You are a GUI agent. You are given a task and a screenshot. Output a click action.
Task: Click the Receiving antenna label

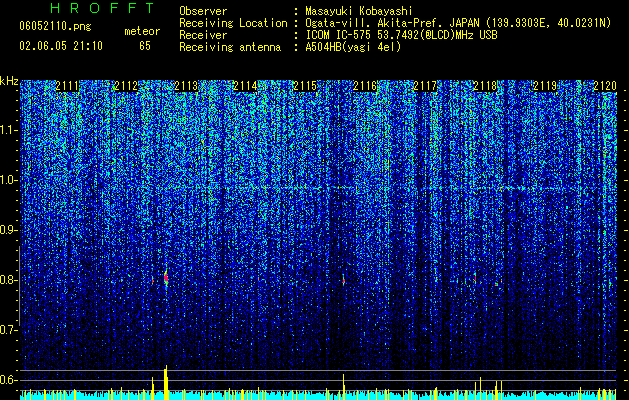pyautogui.click(x=230, y=47)
